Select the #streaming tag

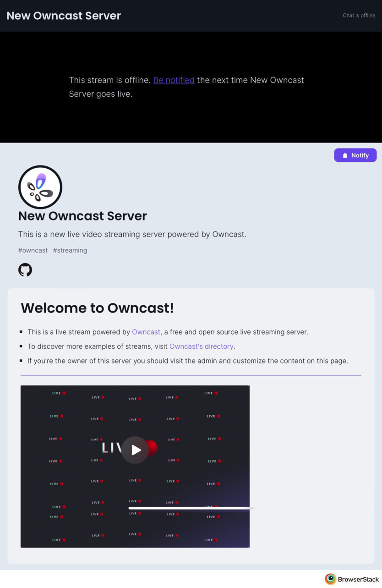click(70, 250)
